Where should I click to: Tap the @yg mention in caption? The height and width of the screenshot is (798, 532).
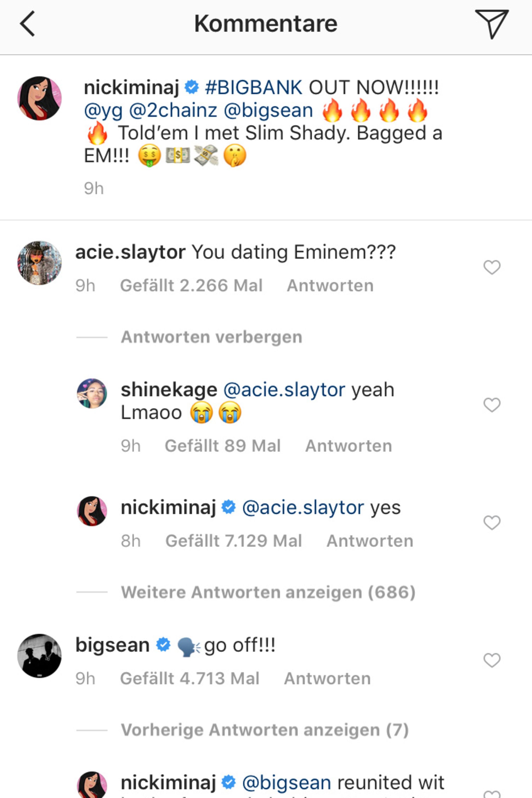(103, 111)
